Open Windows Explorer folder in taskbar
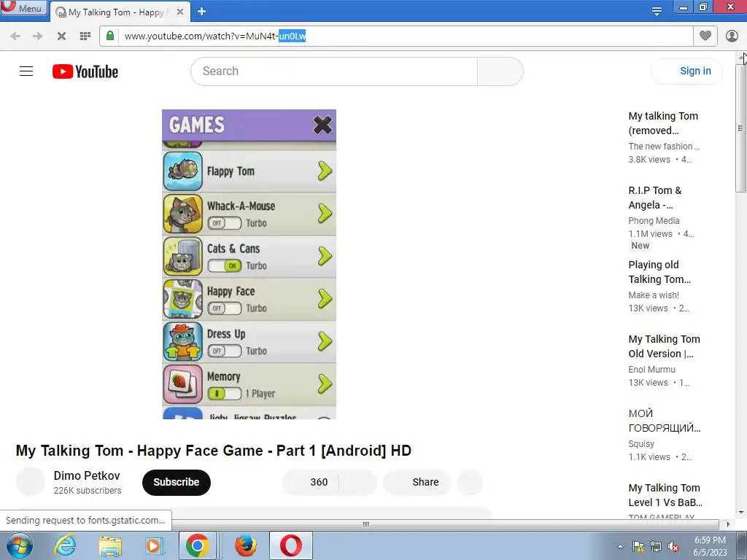 [x=110, y=545]
